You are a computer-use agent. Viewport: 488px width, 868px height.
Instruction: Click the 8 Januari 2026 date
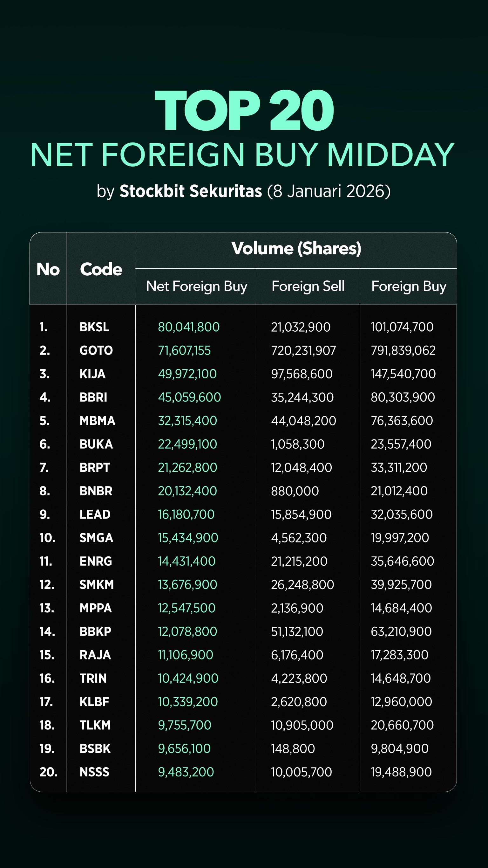point(329,191)
